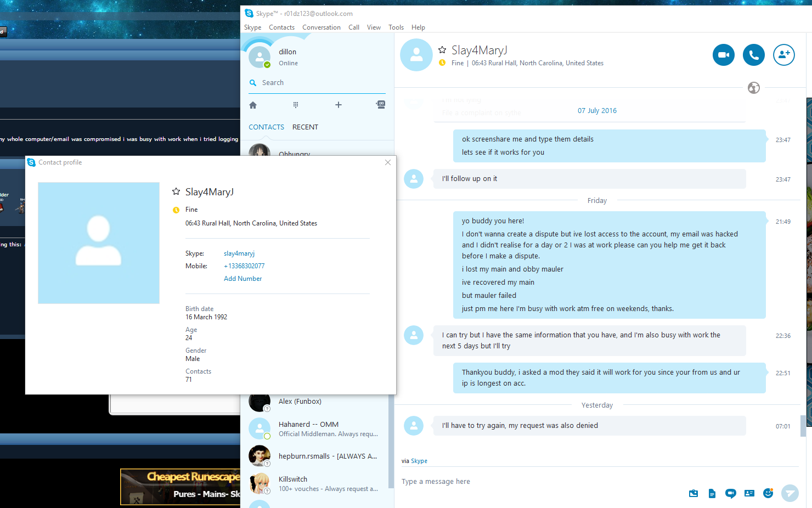Viewport: 812px width, 508px height.
Task: Close the Contact profile window
Action: click(x=388, y=162)
